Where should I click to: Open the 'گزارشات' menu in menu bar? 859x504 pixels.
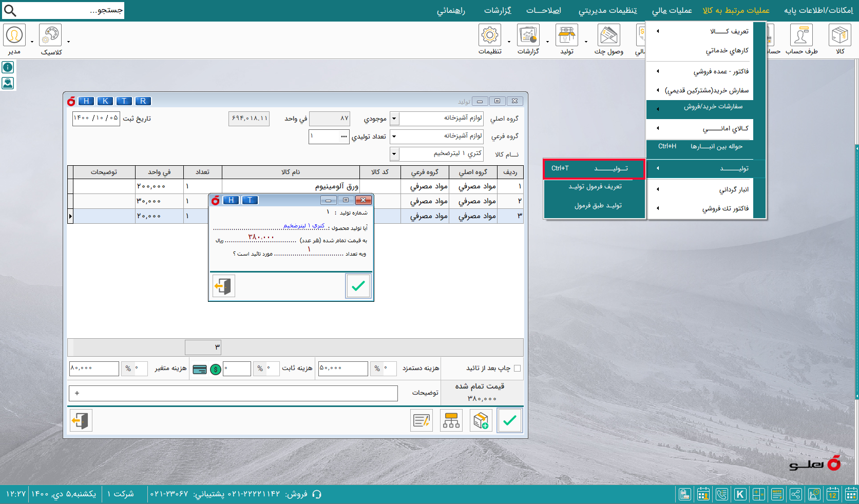point(498,10)
